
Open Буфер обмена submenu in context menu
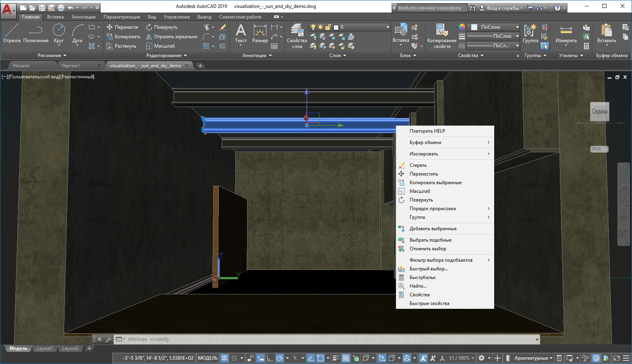coord(445,142)
